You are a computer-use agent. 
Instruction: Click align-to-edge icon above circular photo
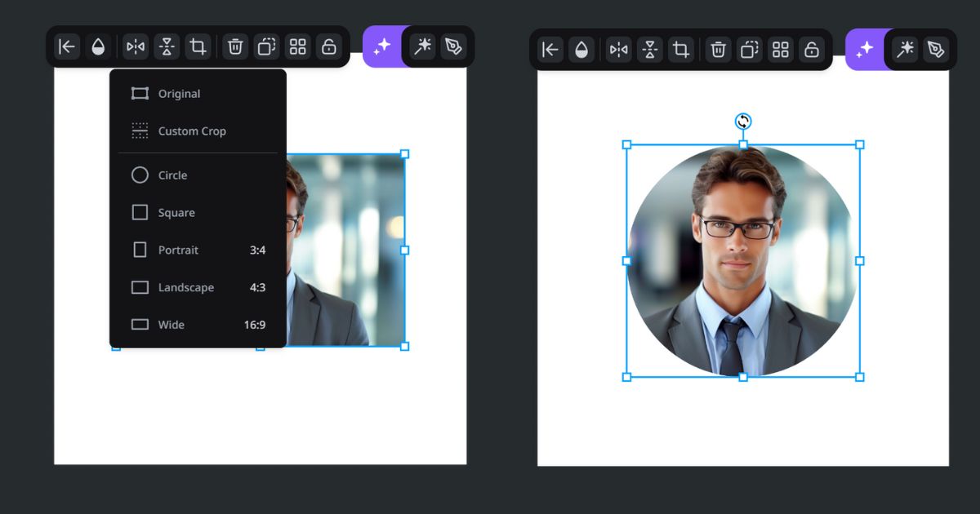pos(550,50)
